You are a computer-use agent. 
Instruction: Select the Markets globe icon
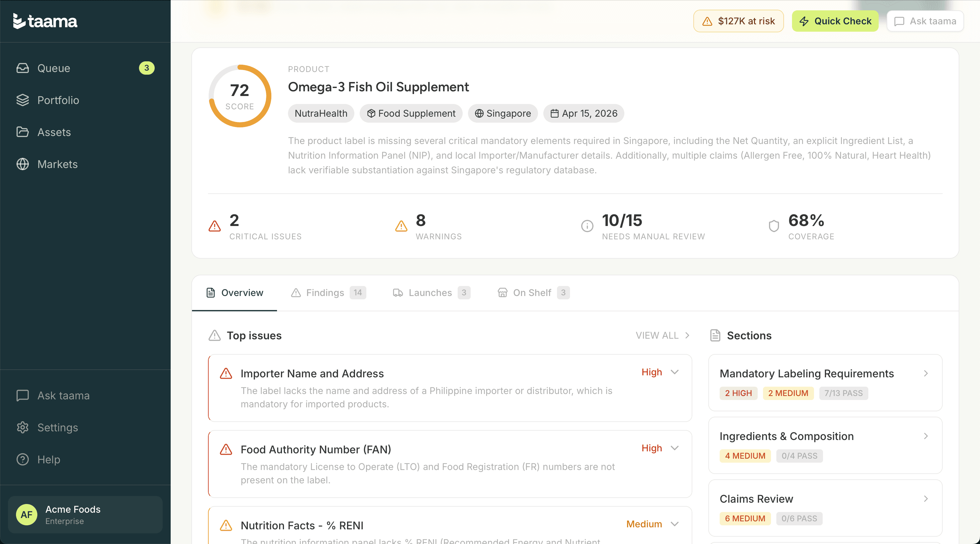[x=22, y=164]
